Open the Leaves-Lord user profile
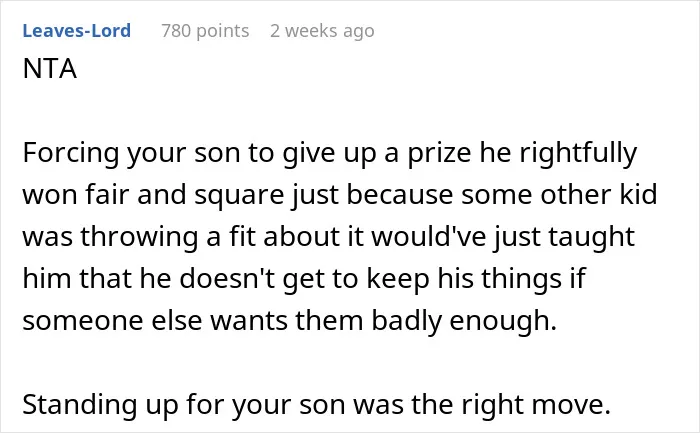The image size is (700, 433). [76, 31]
